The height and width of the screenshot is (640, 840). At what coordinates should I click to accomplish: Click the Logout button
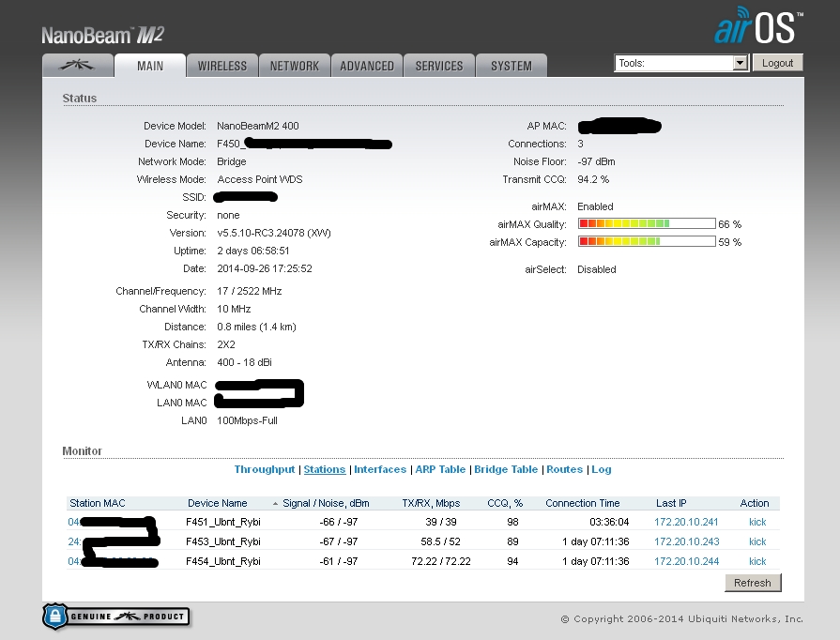(x=777, y=63)
